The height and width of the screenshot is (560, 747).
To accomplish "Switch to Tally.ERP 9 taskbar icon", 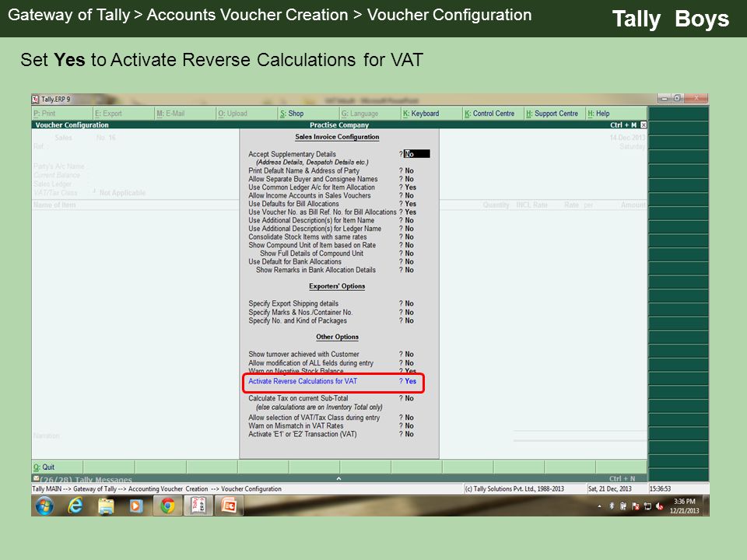I will coord(198,506).
